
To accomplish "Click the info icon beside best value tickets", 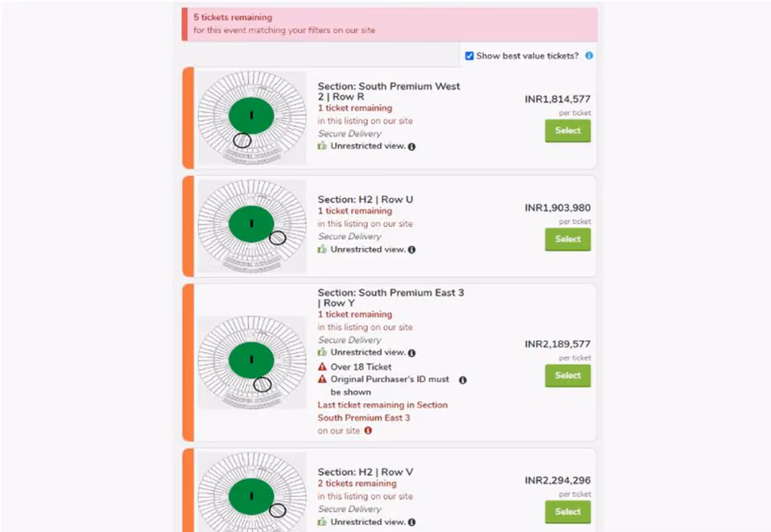I will point(589,55).
